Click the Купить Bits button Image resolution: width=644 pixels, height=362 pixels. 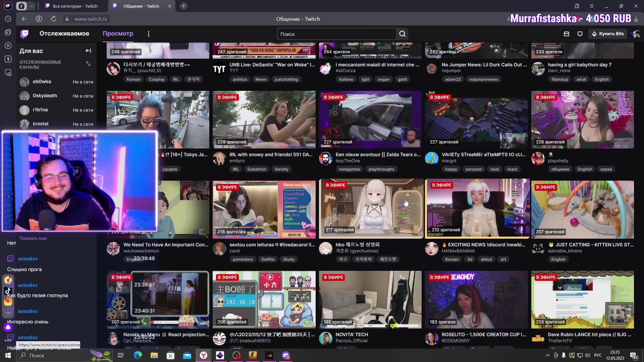click(x=608, y=34)
